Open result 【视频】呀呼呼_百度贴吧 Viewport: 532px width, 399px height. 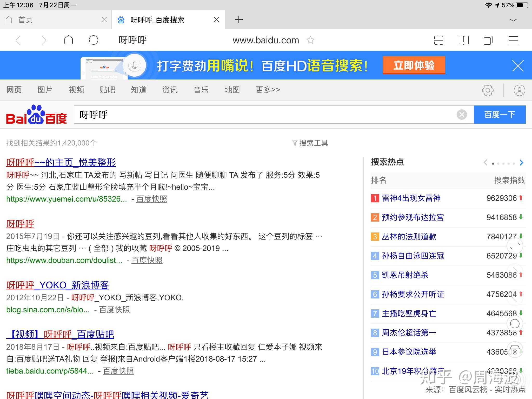pyautogui.click(x=60, y=335)
